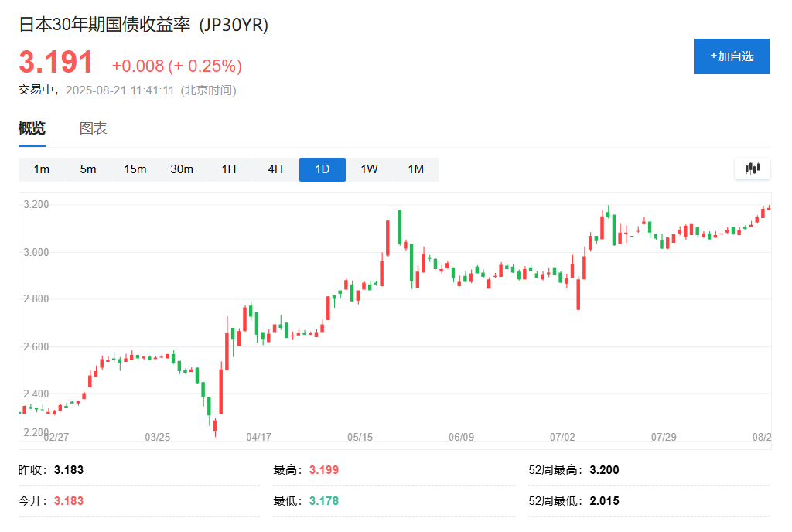Select the 1m timeframe
This screenshot has width=792, height=532.
pyautogui.click(x=43, y=169)
